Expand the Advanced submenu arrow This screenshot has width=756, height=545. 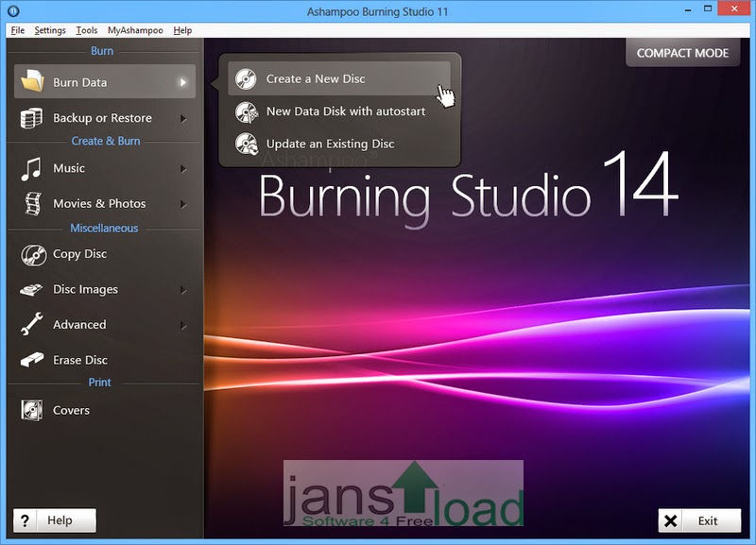(183, 325)
